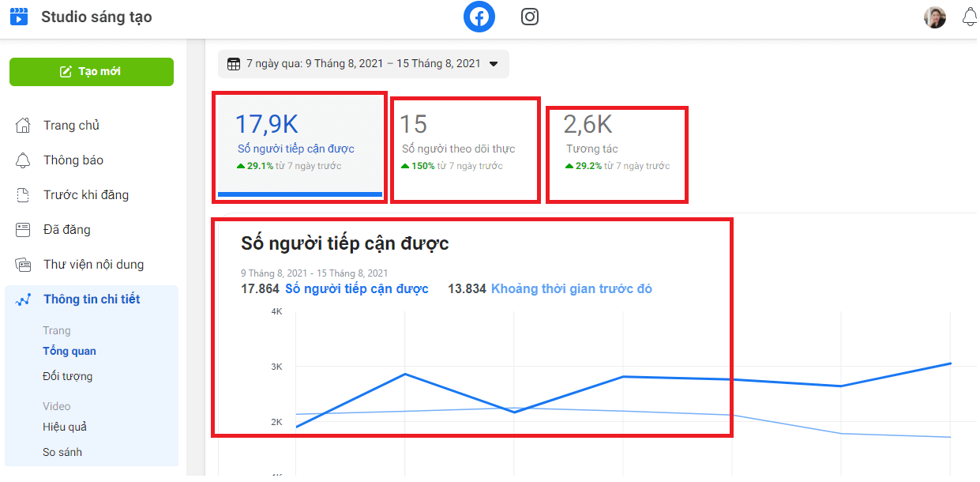Open the notifications bell in top bar

click(969, 17)
